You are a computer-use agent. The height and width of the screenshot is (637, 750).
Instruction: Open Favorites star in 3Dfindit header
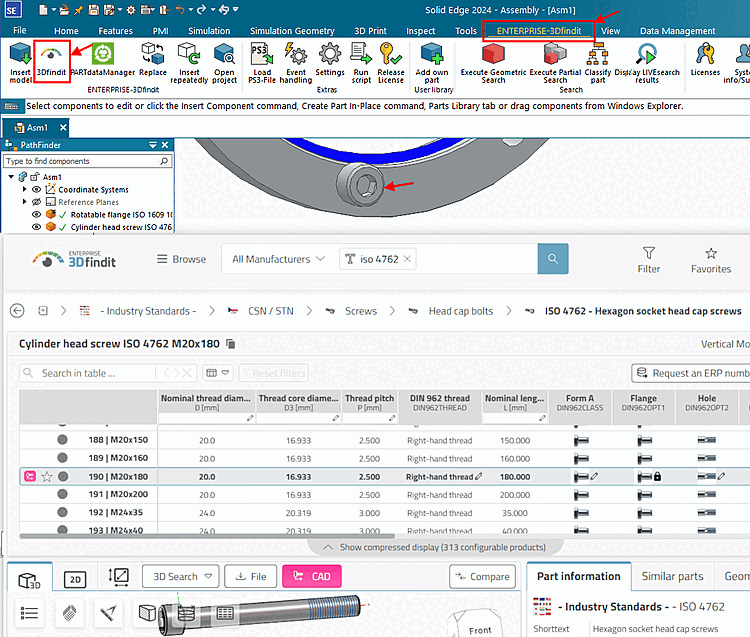click(x=711, y=260)
